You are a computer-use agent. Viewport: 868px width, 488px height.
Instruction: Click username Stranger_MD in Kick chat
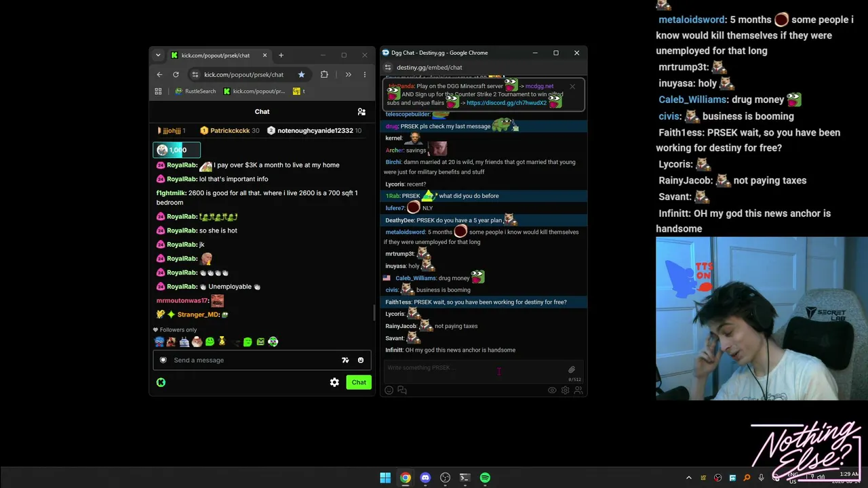tap(198, 314)
